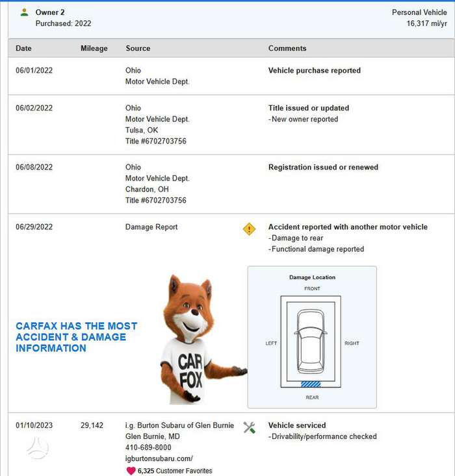Click phone number 410-689-8000
This screenshot has height=476, width=455.
click(148, 447)
